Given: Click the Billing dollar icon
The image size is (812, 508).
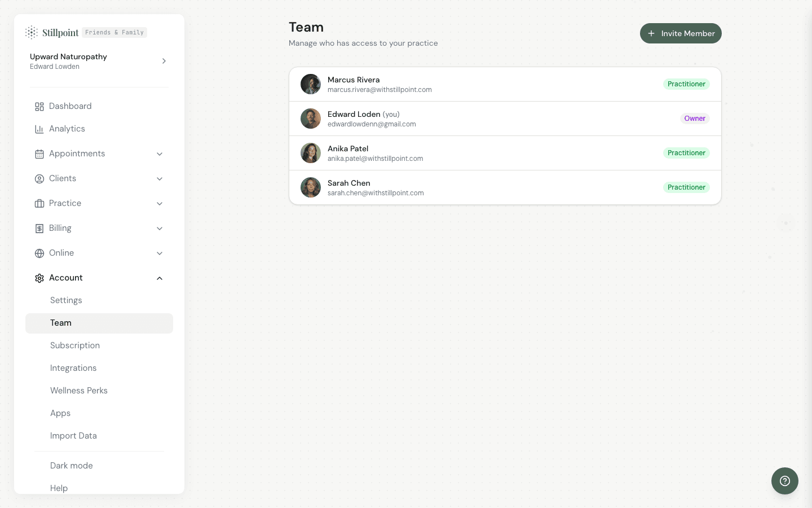Looking at the screenshot, I should pyautogui.click(x=39, y=229).
